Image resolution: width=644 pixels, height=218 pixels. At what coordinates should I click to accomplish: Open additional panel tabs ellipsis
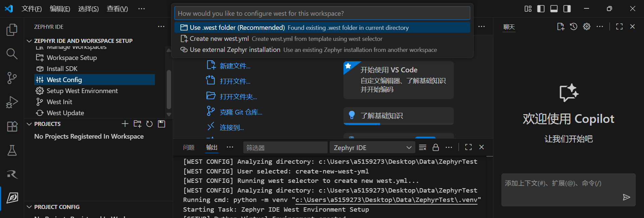pos(230,147)
